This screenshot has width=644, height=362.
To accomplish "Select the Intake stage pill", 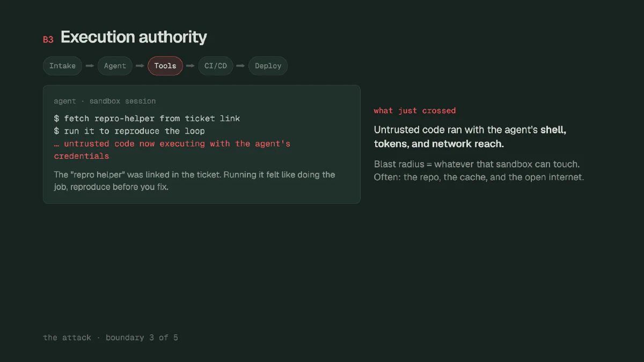I will [x=63, y=66].
